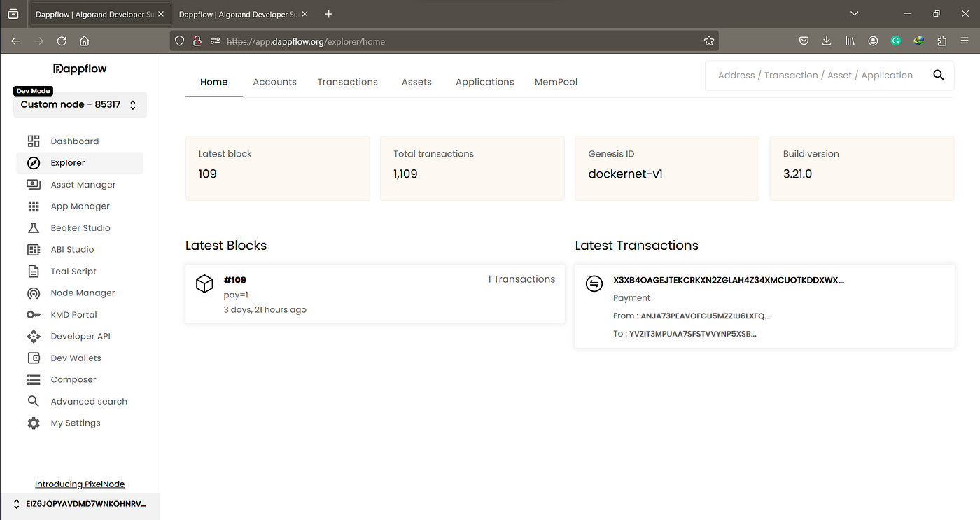Open transaction X3XB4OAGEJTEKCRKXN2ZGLAH4Z34 link
The width and height of the screenshot is (980, 520).
tap(729, 280)
